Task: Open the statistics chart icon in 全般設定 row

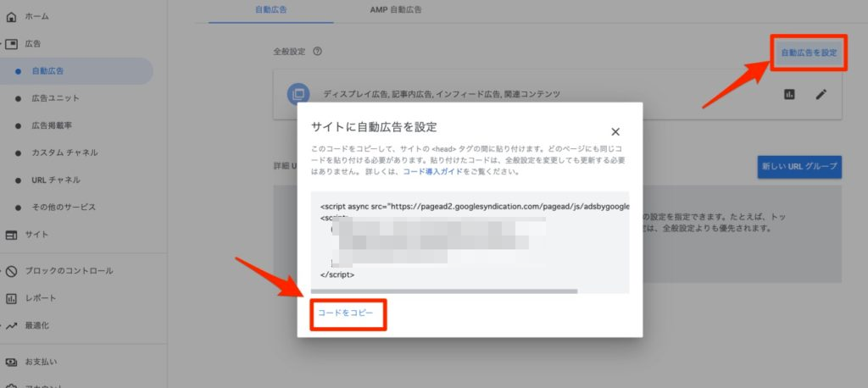Action: pos(789,95)
